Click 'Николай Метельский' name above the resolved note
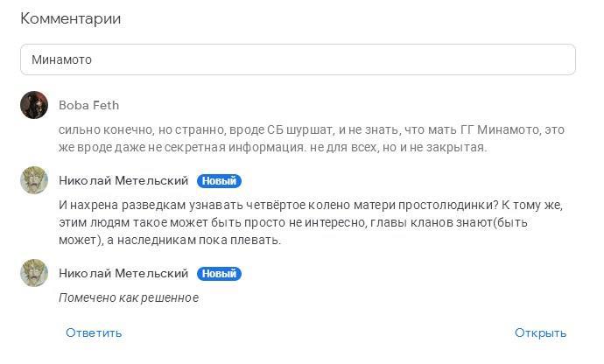The width and height of the screenshot is (604, 364). [123, 274]
